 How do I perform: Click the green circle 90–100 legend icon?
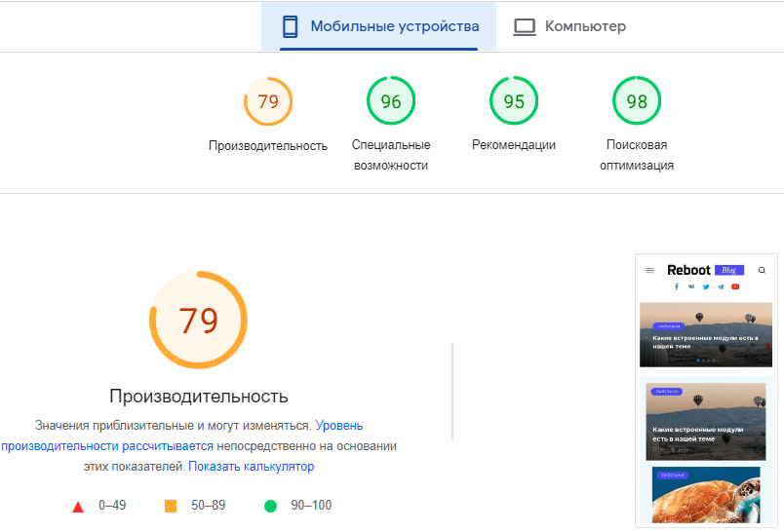[270, 507]
